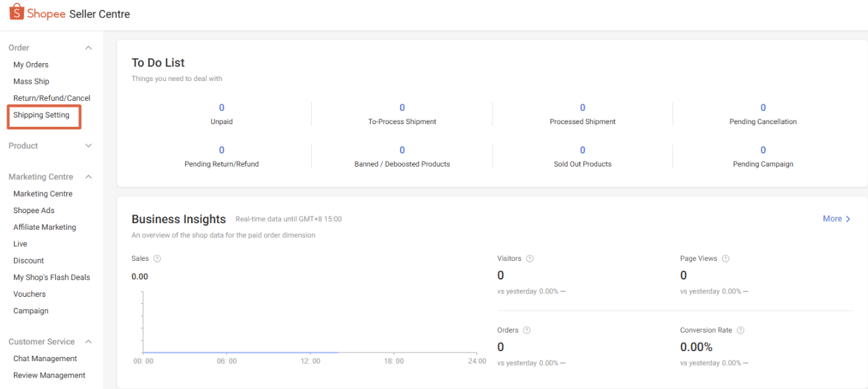View Processed Shipment orders

coord(583,114)
